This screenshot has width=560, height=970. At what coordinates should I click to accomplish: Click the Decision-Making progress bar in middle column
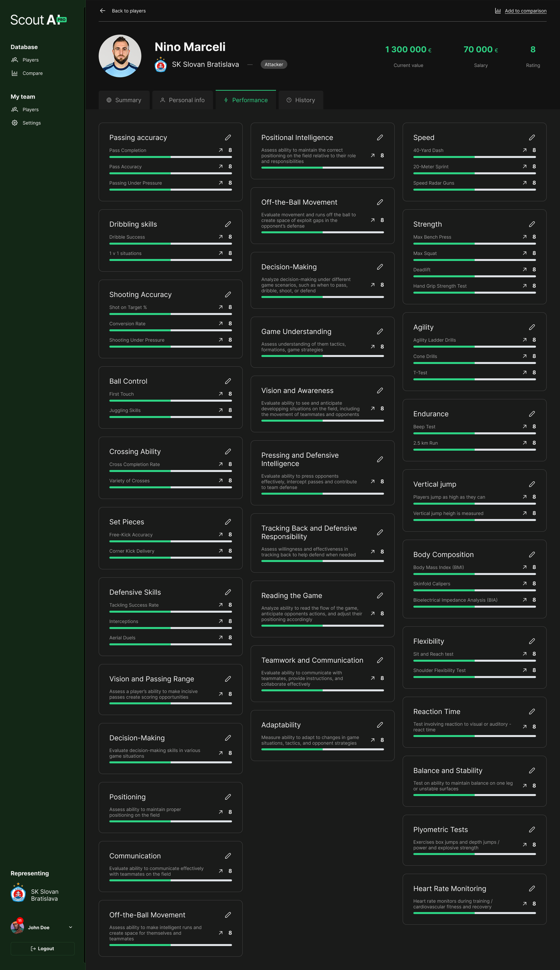click(x=322, y=297)
